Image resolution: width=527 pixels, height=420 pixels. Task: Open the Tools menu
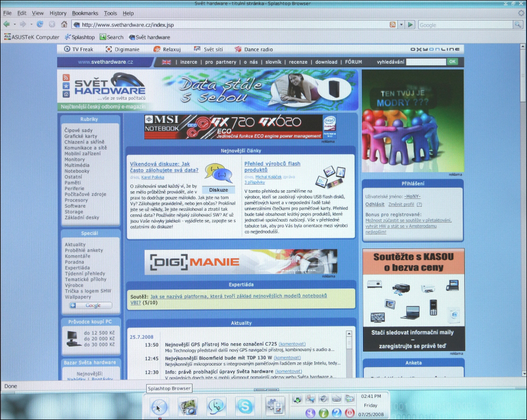pyautogui.click(x=110, y=13)
